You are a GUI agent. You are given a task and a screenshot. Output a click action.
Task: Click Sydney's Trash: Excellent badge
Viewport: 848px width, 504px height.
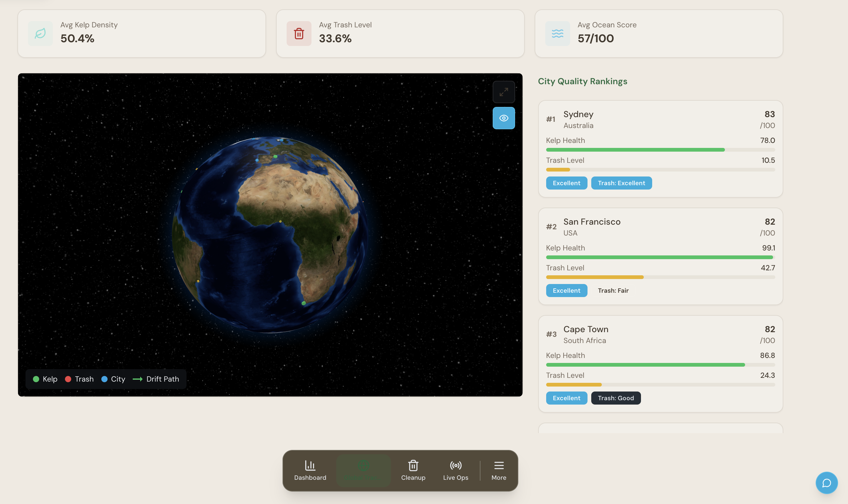tap(621, 183)
